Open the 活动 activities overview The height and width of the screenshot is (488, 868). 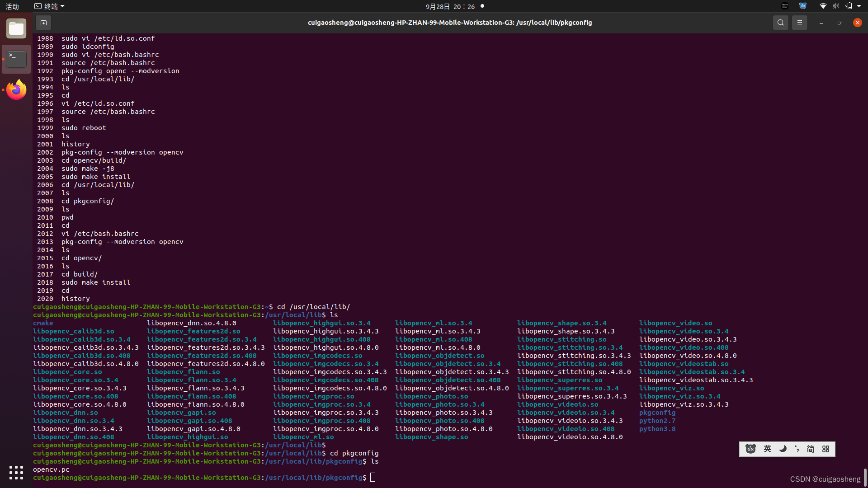pyautogui.click(x=12, y=6)
